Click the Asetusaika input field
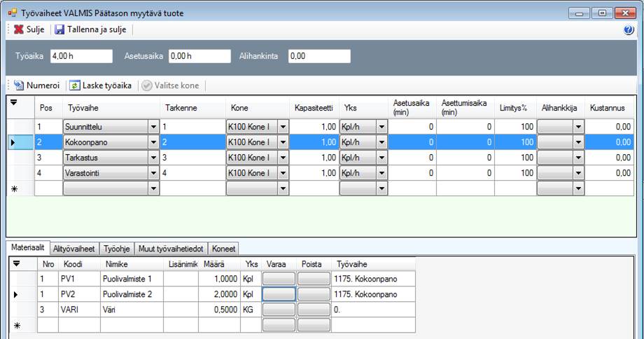This screenshot has width=644, height=339. tap(199, 56)
